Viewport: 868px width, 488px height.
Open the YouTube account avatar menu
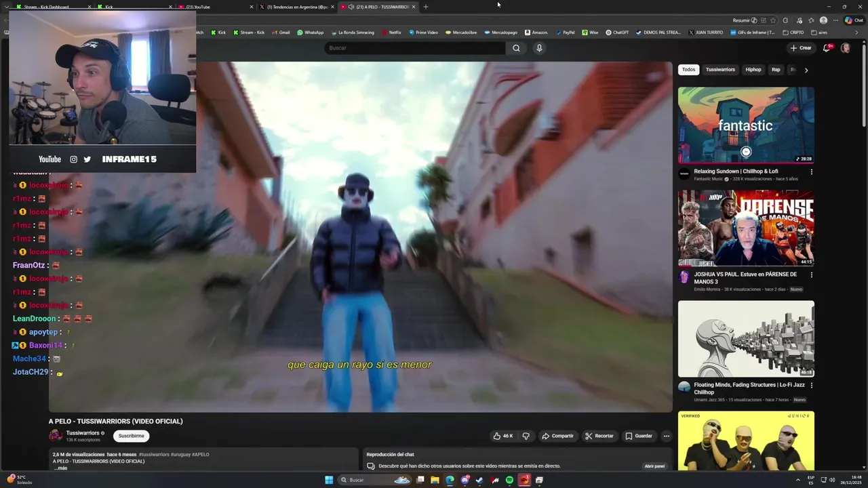click(846, 48)
